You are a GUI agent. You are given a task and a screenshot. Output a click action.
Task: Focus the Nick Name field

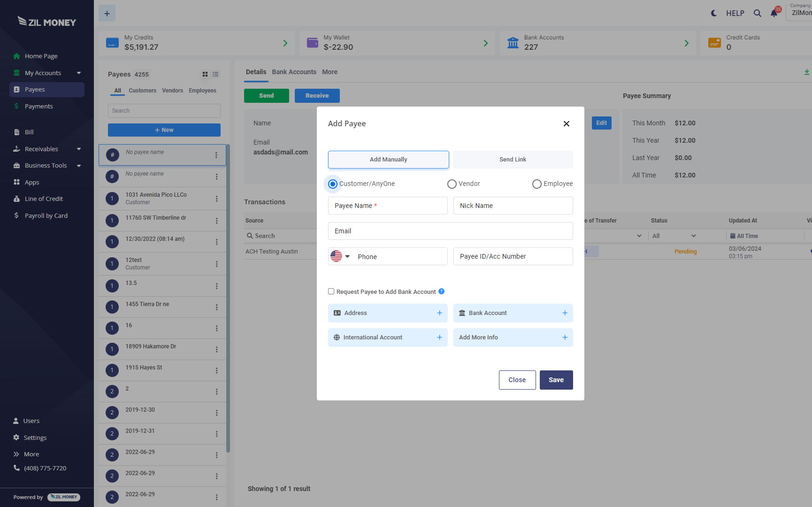pyautogui.click(x=513, y=206)
